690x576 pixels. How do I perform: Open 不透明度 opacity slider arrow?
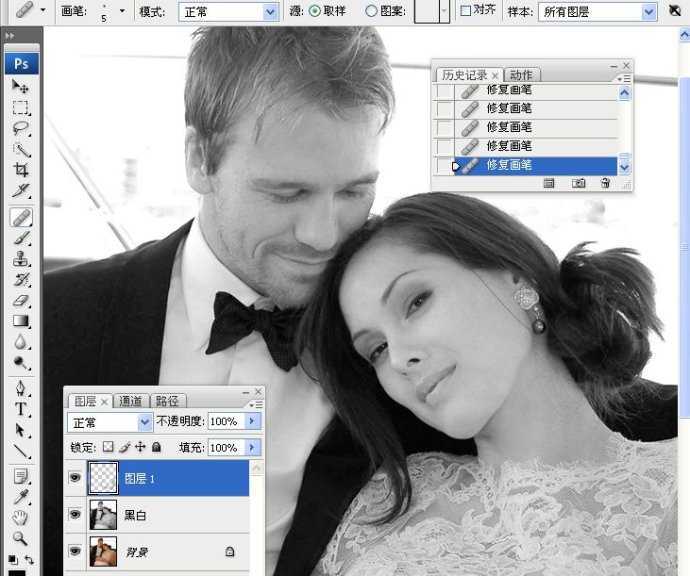[x=252, y=421]
